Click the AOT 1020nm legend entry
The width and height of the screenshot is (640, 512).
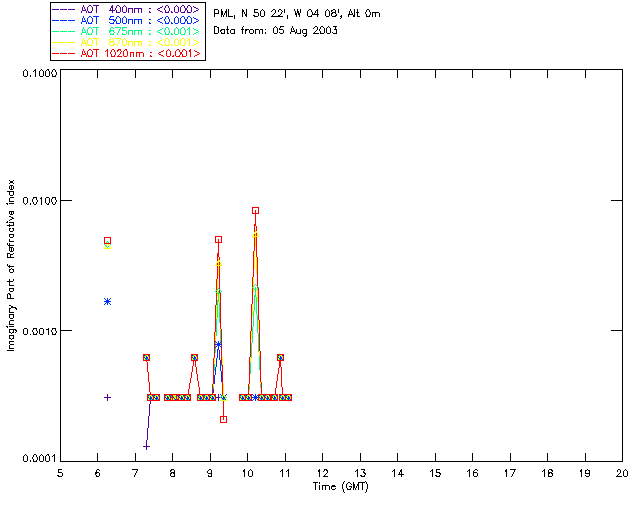click(x=127, y=53)
